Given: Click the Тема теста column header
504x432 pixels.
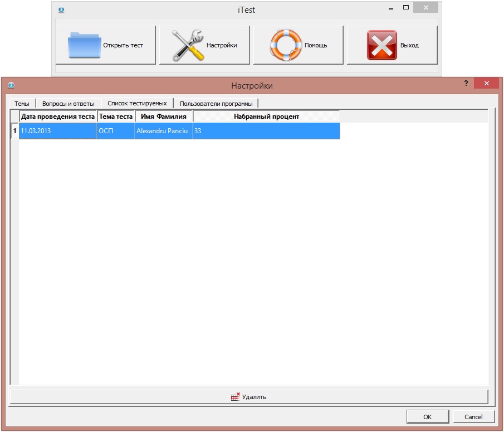Looking at the screenshot, I should coord(116,117).
